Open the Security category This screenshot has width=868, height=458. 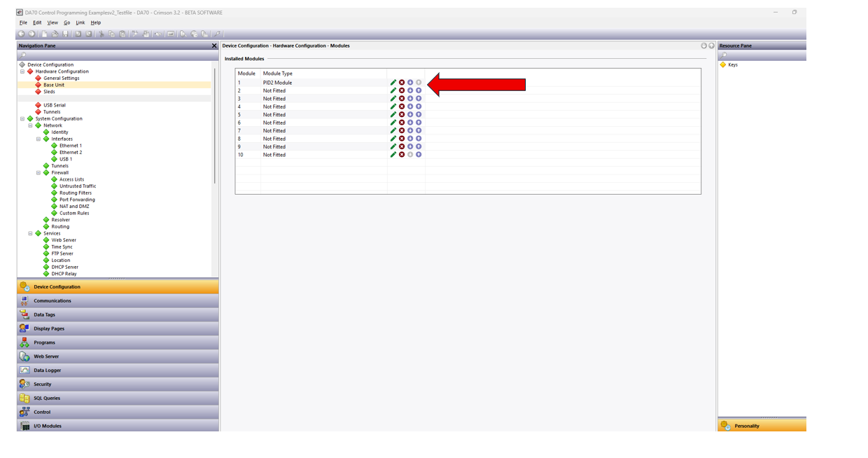[118, 384]
